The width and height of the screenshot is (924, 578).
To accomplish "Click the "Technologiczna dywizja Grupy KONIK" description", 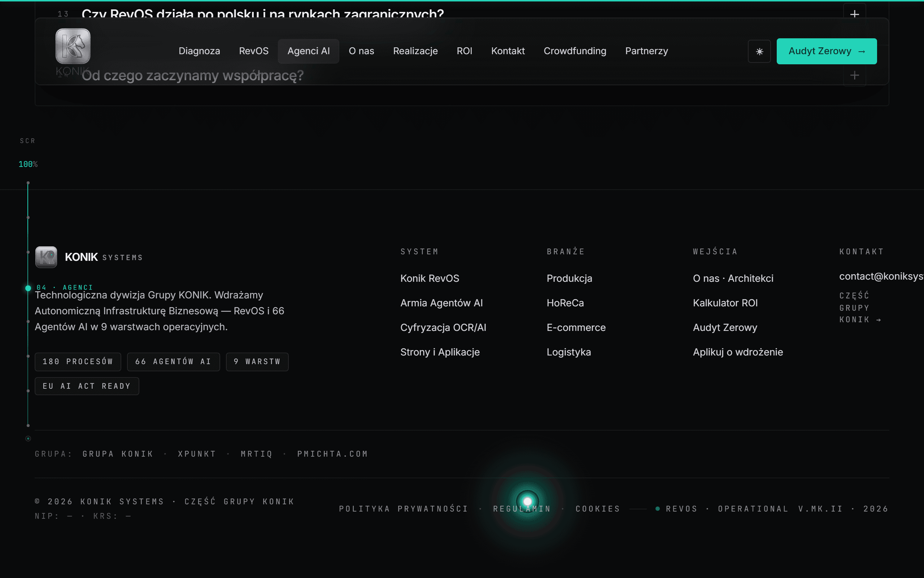I will pos(160,311).
